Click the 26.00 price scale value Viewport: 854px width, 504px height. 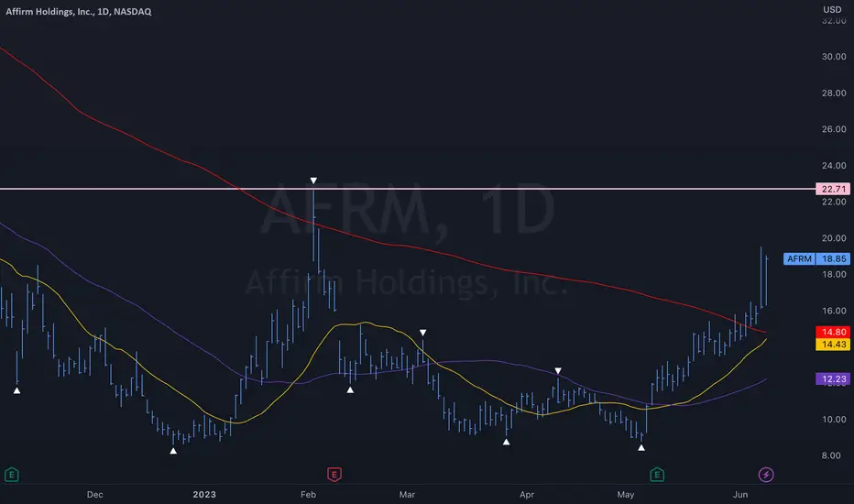click(x=834, y=129)
